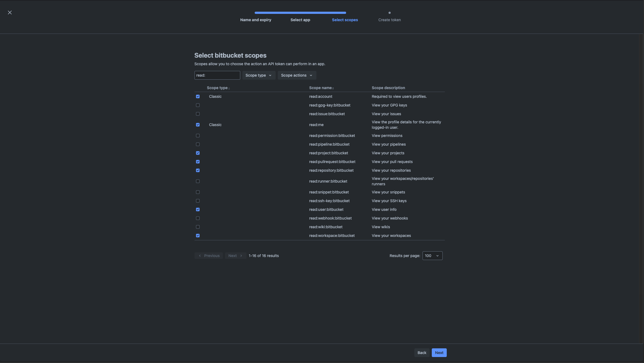Sort by Scope name column arrow
The image size is (644, 363).
[333, 88]
